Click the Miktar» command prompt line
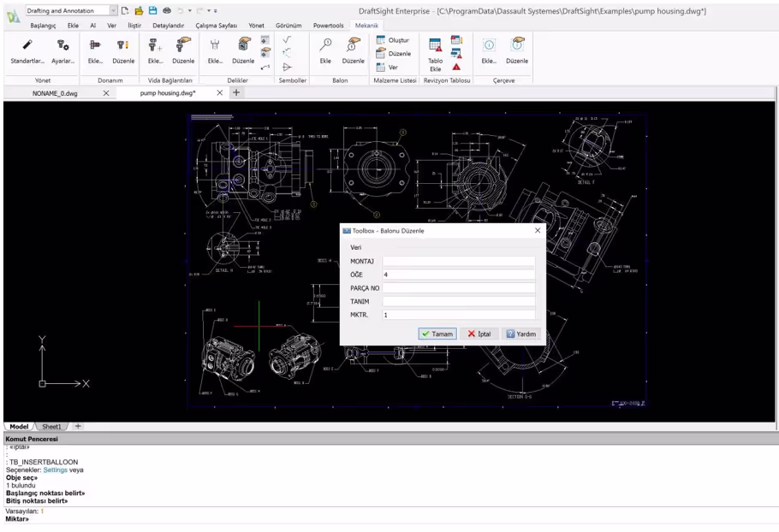This screenshot has height=532, width=779. [17, 519]
